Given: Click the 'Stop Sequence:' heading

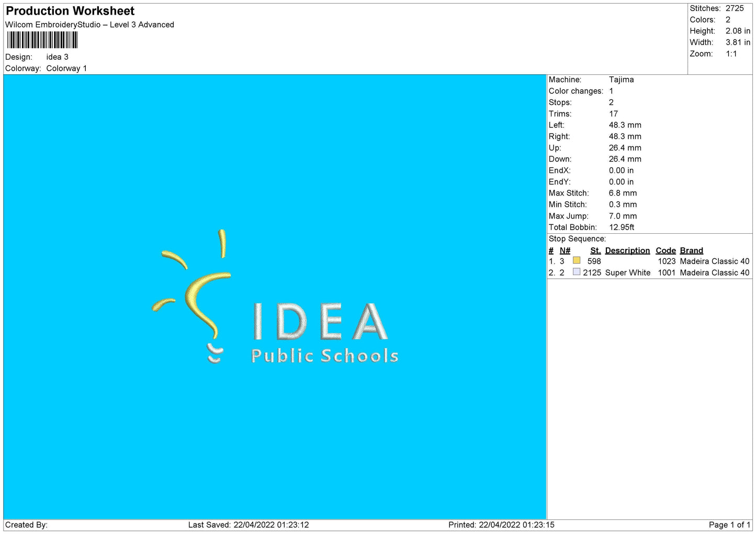Looking at the screenshot, I should [577, 239].
